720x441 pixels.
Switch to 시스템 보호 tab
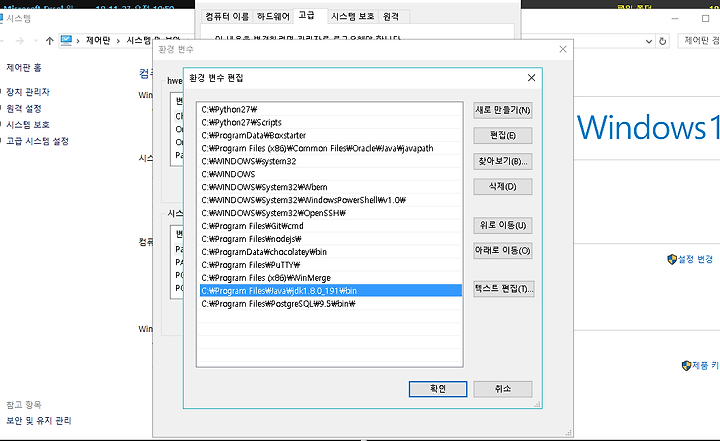point(353,17)
